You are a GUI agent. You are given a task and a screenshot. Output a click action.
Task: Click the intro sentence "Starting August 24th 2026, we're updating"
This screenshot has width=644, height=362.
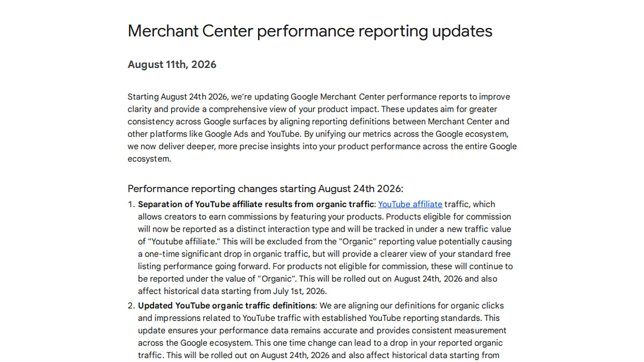(208, 97)
